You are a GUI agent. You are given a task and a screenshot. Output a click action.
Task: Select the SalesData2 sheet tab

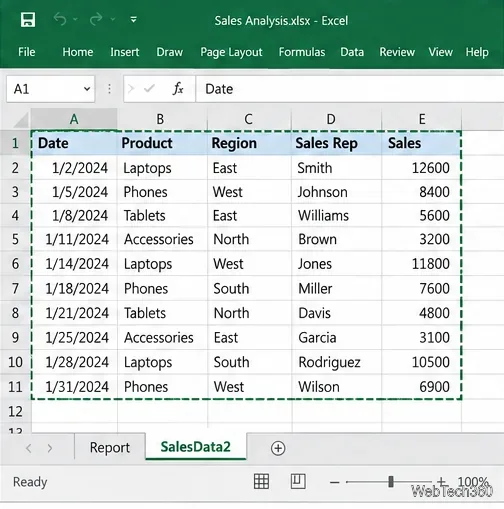(196, 447)
